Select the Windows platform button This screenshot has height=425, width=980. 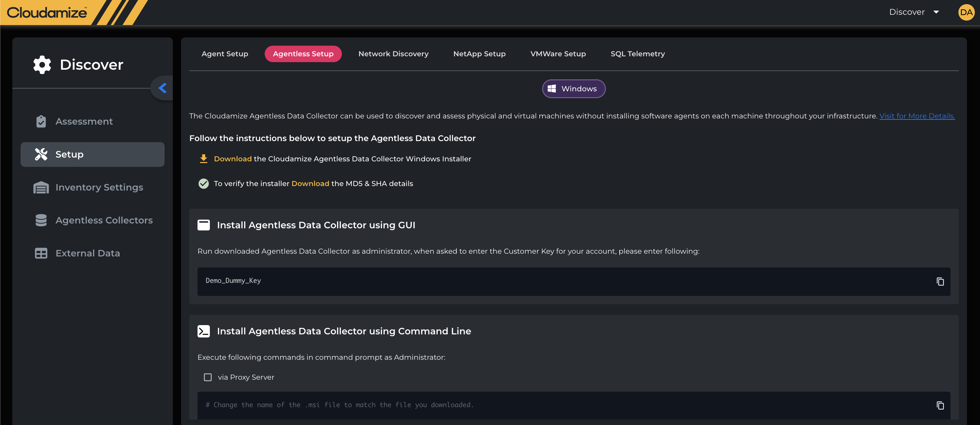click(573, 89)
